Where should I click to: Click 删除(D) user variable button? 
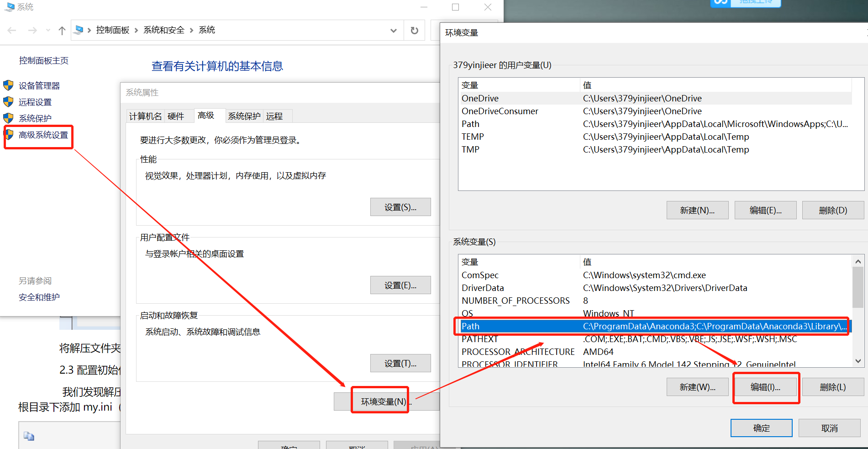pyautogui.click(x=833, y=211)
